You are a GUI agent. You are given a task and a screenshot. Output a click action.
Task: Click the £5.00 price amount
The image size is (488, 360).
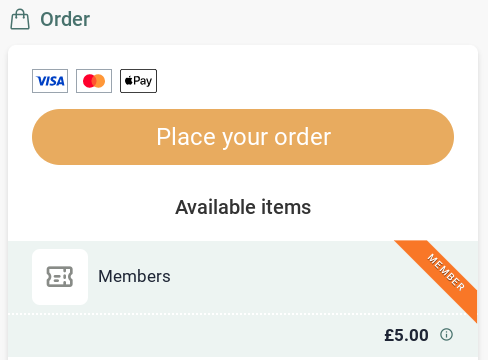406,335
